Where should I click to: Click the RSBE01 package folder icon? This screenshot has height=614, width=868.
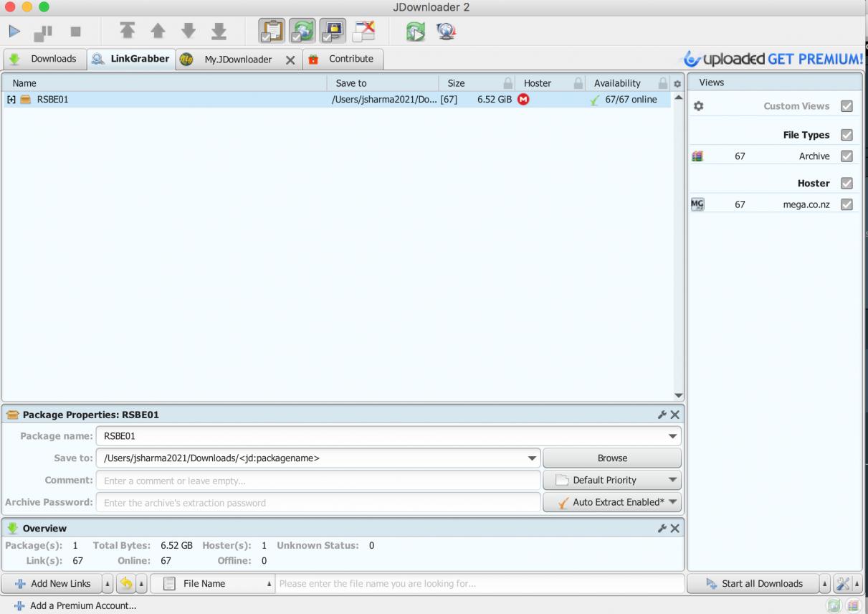26,100
